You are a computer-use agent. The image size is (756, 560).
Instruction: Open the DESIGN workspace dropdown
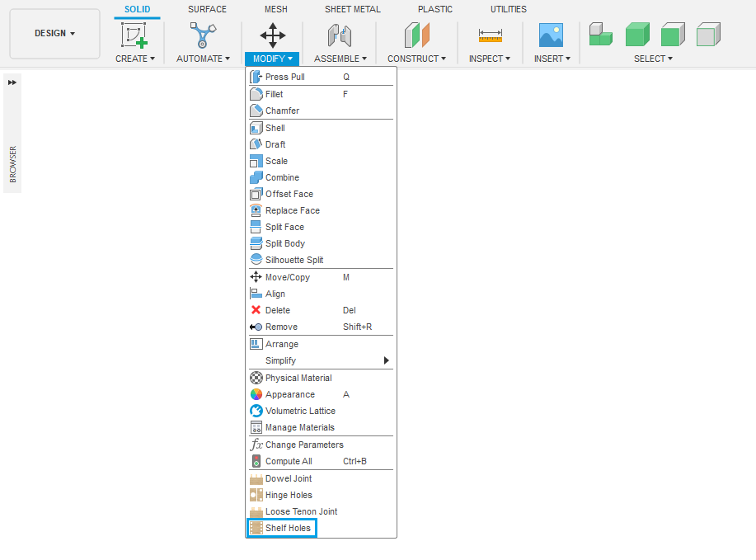55,34
